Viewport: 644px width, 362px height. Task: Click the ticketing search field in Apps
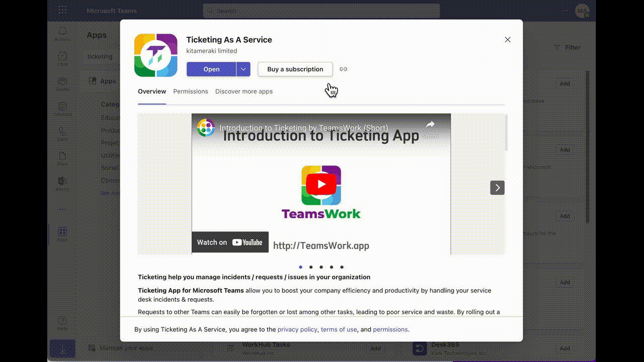pos(102,56)
